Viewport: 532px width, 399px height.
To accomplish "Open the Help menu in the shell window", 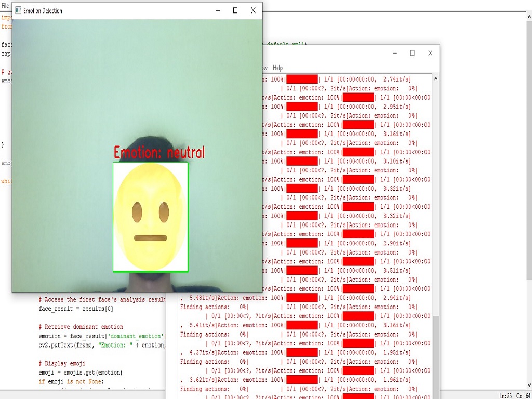I will click(277, 68).
